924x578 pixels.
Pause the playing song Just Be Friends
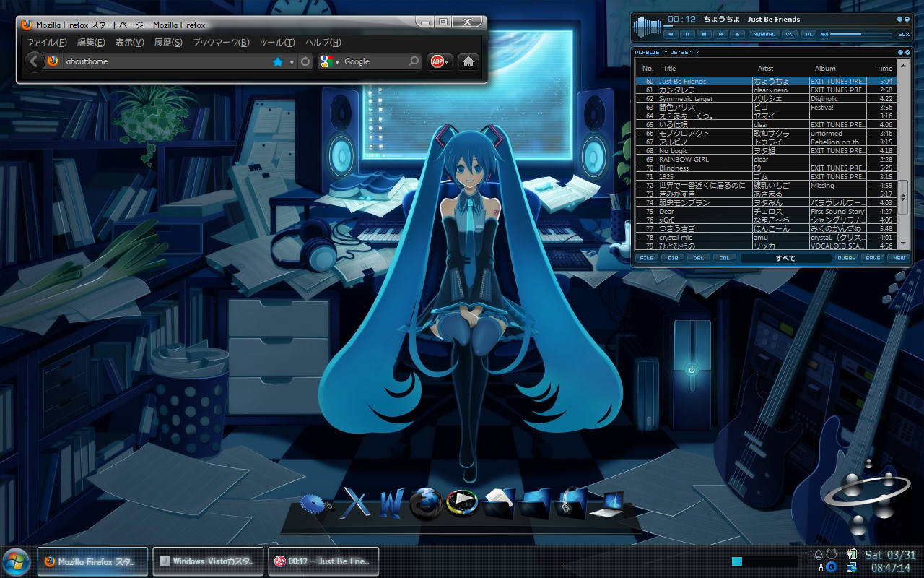(687, 34)
